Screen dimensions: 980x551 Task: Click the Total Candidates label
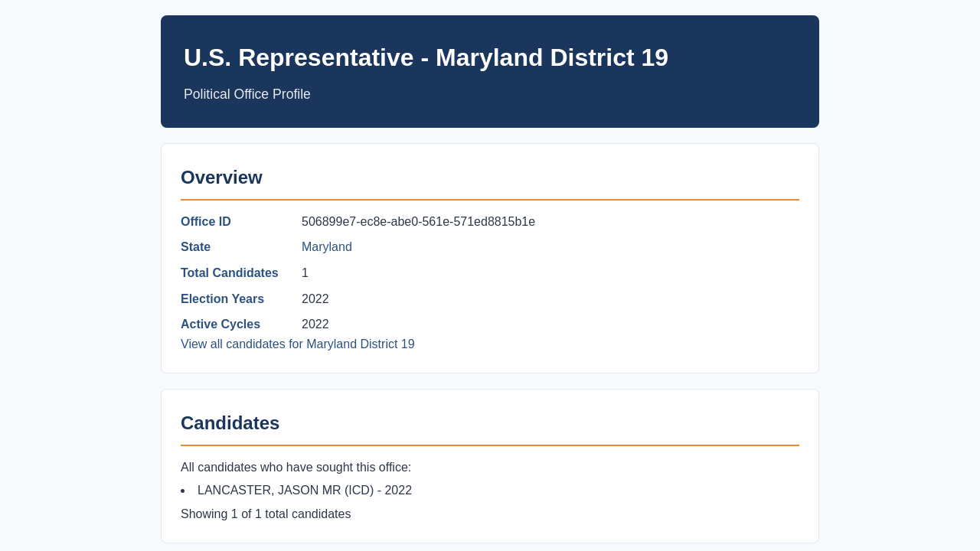pos(230,273)
